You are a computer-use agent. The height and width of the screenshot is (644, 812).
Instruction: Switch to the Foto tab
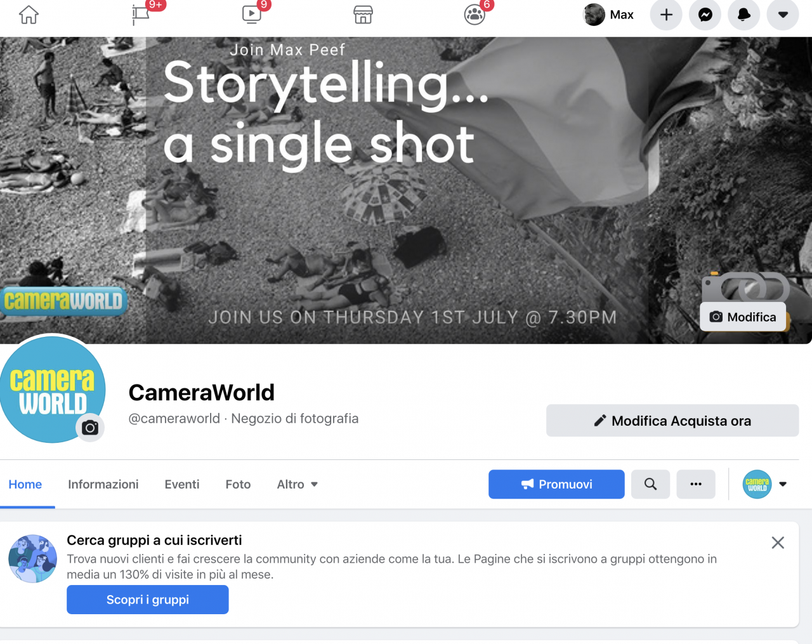click(238, 484)
